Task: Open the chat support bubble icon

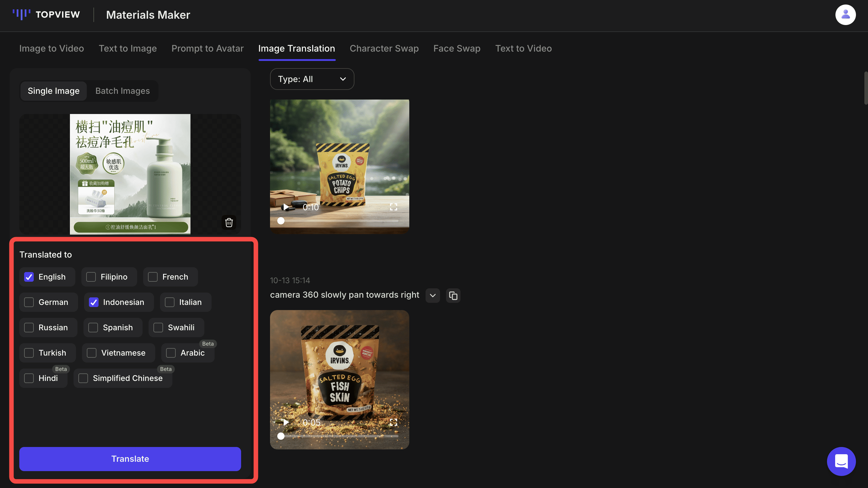Action: coord(841,461)
